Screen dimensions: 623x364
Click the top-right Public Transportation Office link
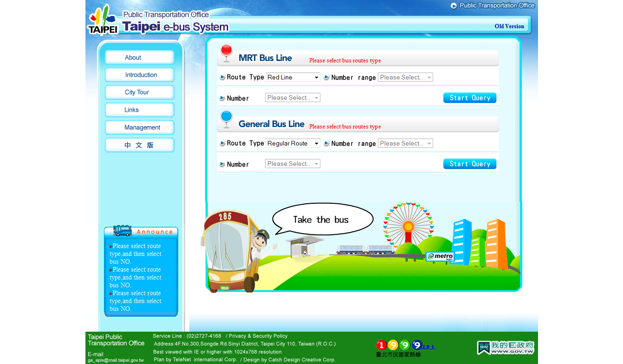(x=497, y=6)
